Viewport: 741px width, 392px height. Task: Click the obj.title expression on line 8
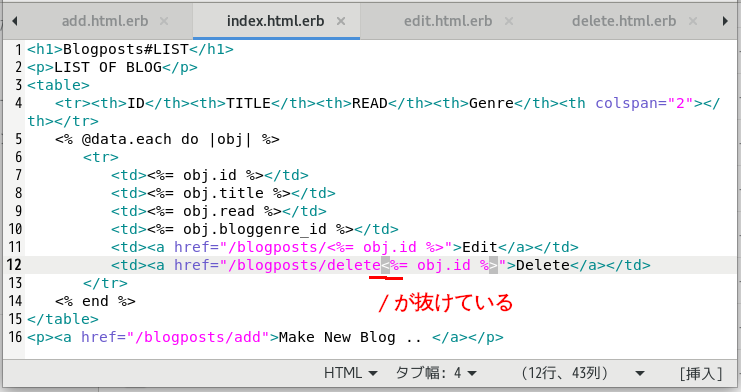pos(223,193)
